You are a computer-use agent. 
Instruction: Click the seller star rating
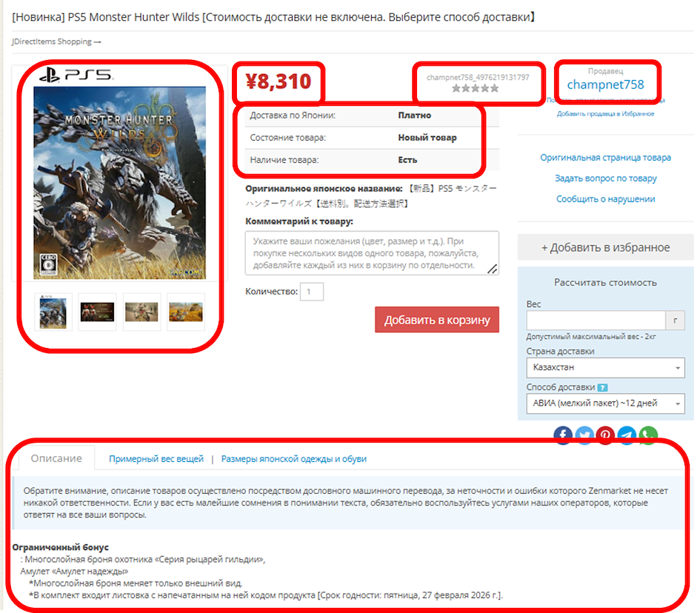(475, 88)
